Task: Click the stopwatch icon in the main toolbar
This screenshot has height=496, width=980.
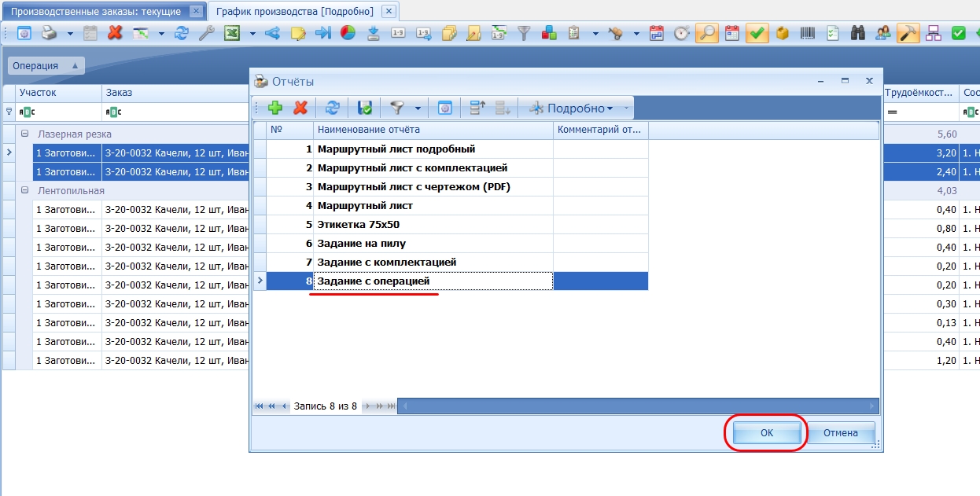Action: (x=682, y=33)
